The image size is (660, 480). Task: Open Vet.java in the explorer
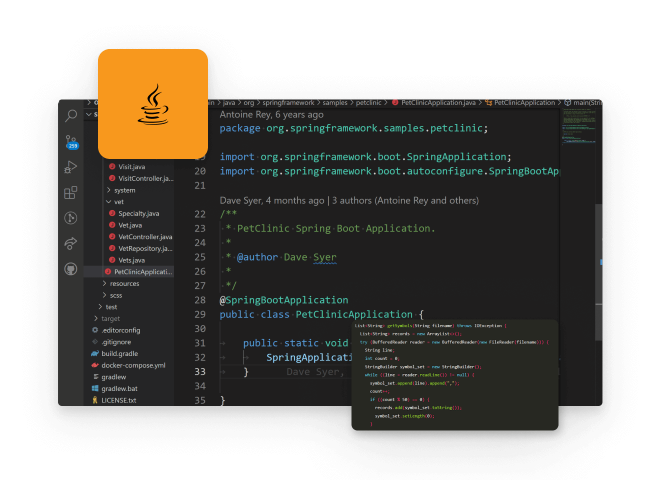(x=131, y=225)
